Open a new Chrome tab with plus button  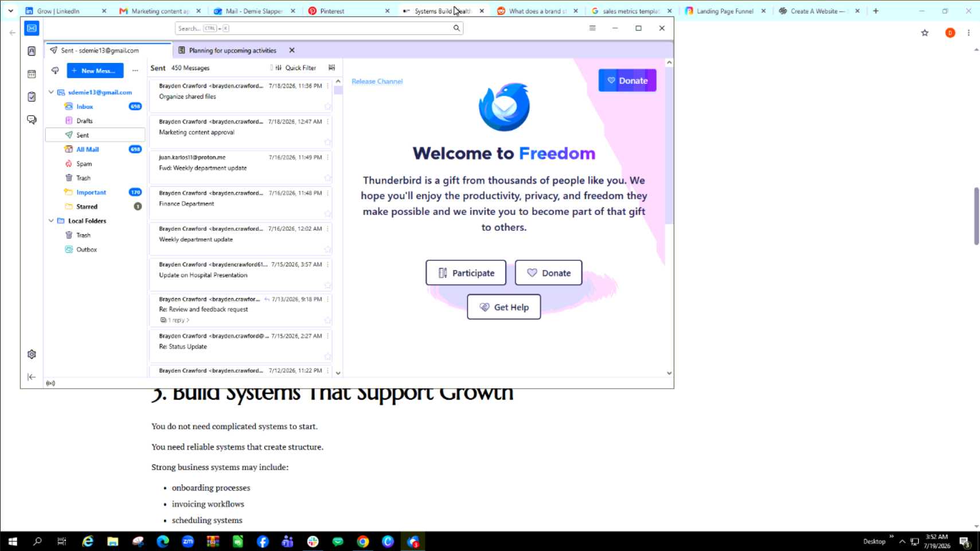[x=876, y=11]
